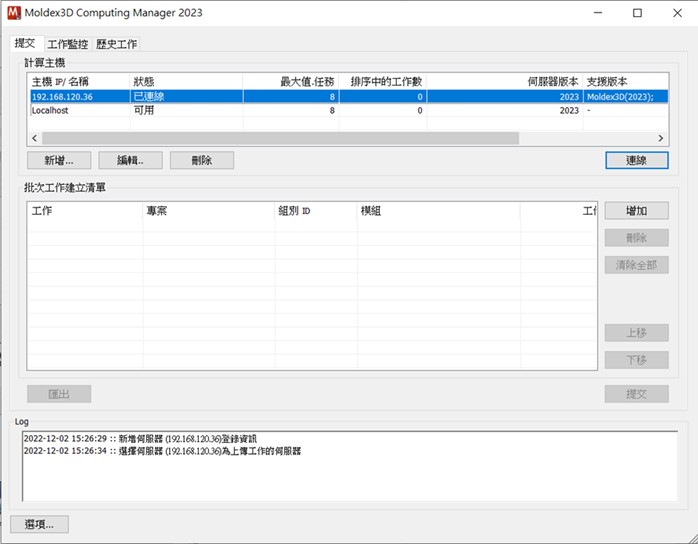The image size is (698, 544).
Task: Select the 提交 tab
Action: click(x=25, y=43)
